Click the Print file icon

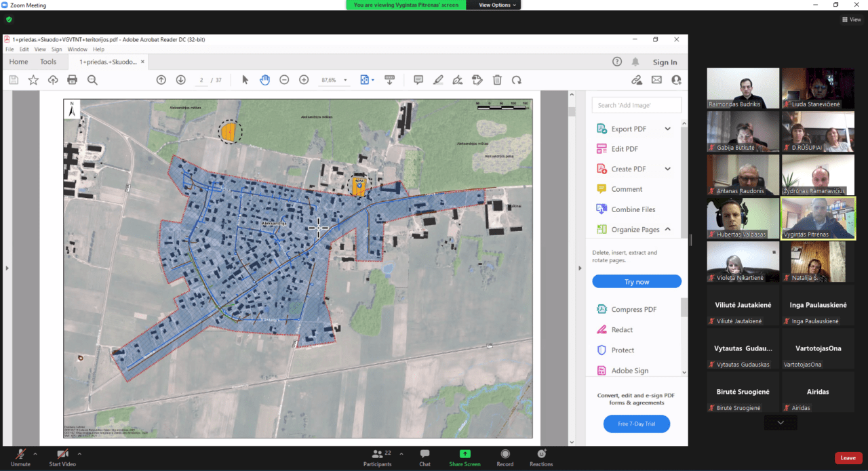pyautogui.click(x=73, y=80)
